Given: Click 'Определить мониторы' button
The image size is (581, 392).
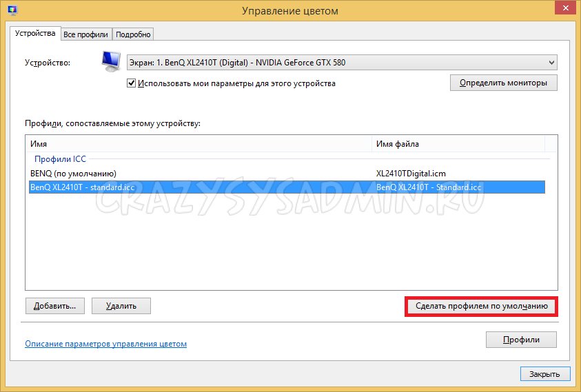Looking at the screenshot, I should (503, 83).
